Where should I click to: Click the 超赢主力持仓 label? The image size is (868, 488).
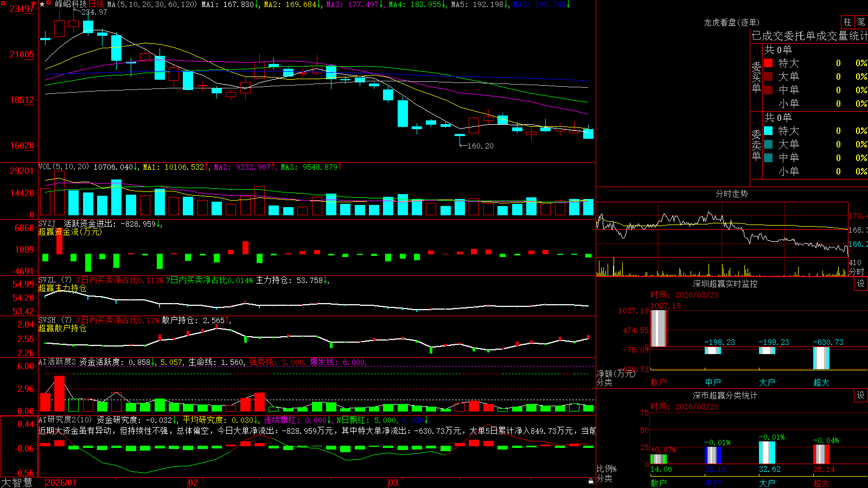tap(62, 288)
